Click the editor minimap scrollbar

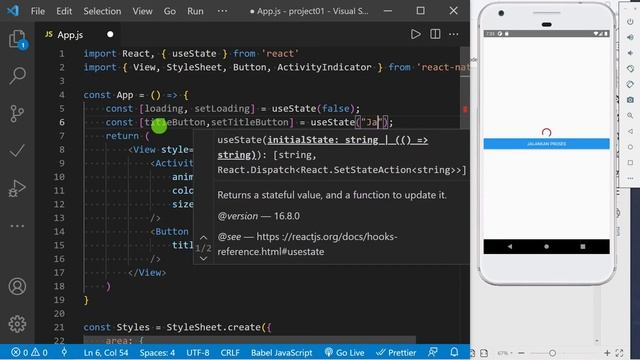click(x=465, y=87)
